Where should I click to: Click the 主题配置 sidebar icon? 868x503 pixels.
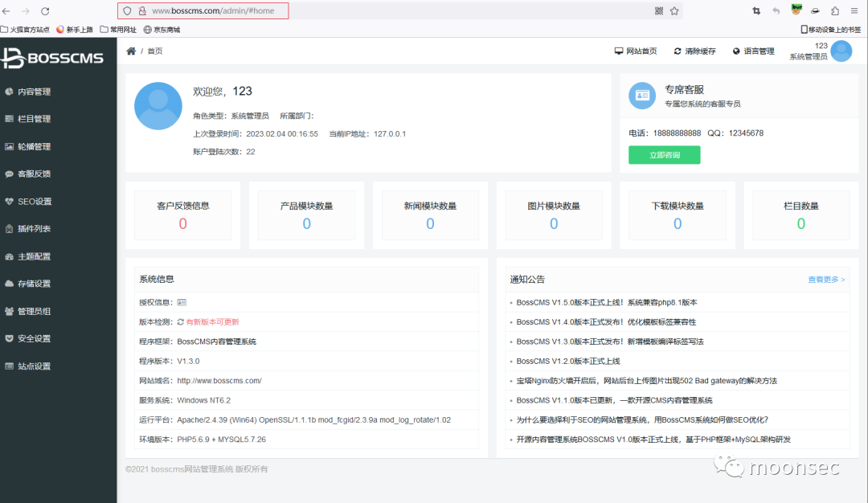(x=9, y=256)
